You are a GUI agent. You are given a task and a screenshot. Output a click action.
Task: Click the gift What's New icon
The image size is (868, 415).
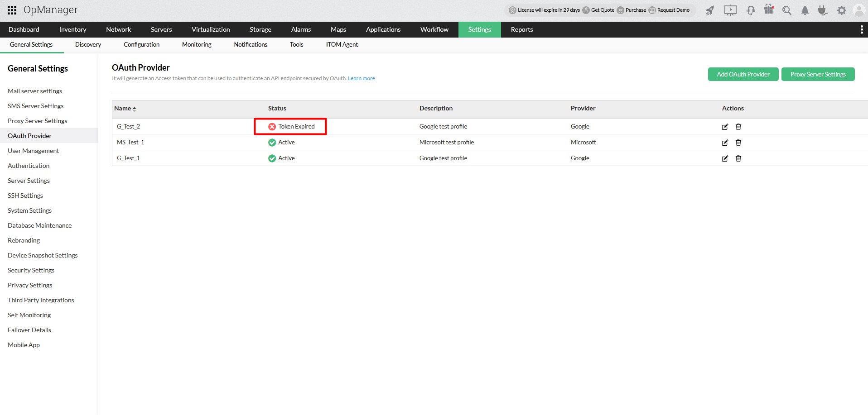769,10
